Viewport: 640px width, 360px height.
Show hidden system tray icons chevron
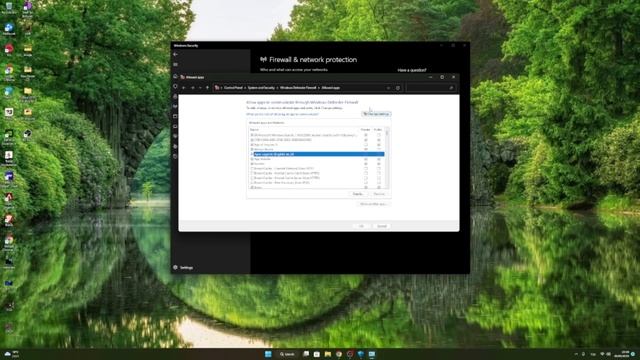pos(576,354)
